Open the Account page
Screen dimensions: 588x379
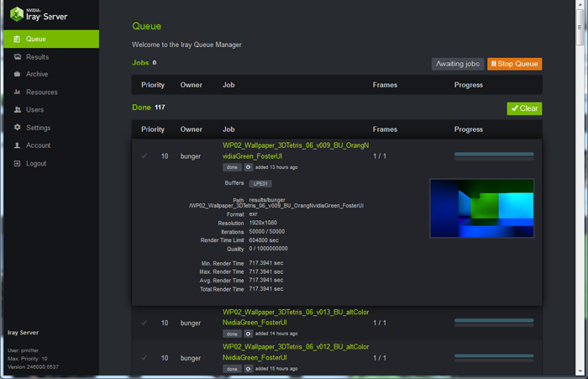(x=39, y=145)
